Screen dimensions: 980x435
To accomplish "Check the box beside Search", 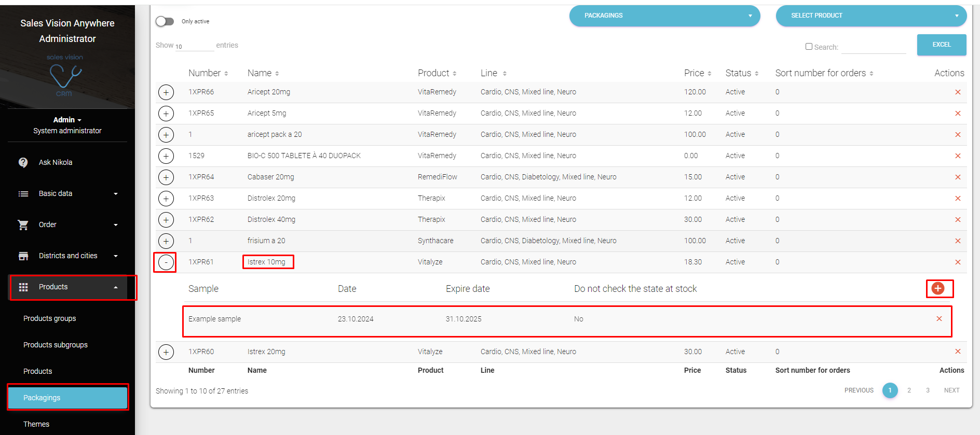I will pos(809,47).
